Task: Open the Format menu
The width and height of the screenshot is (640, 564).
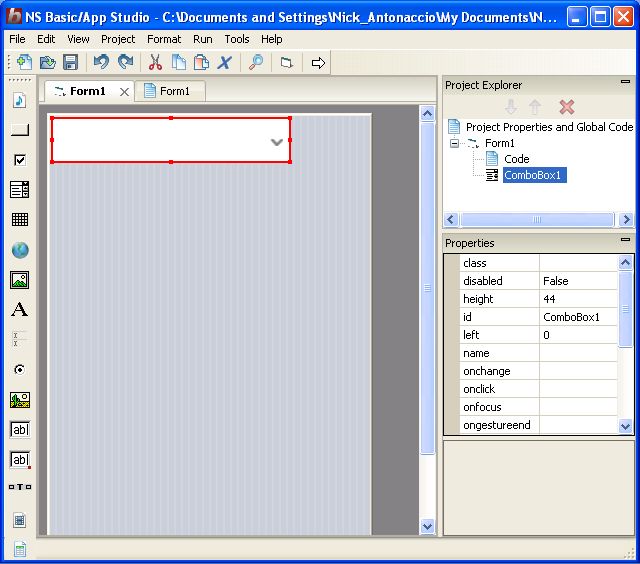Action: pos(164,39)
